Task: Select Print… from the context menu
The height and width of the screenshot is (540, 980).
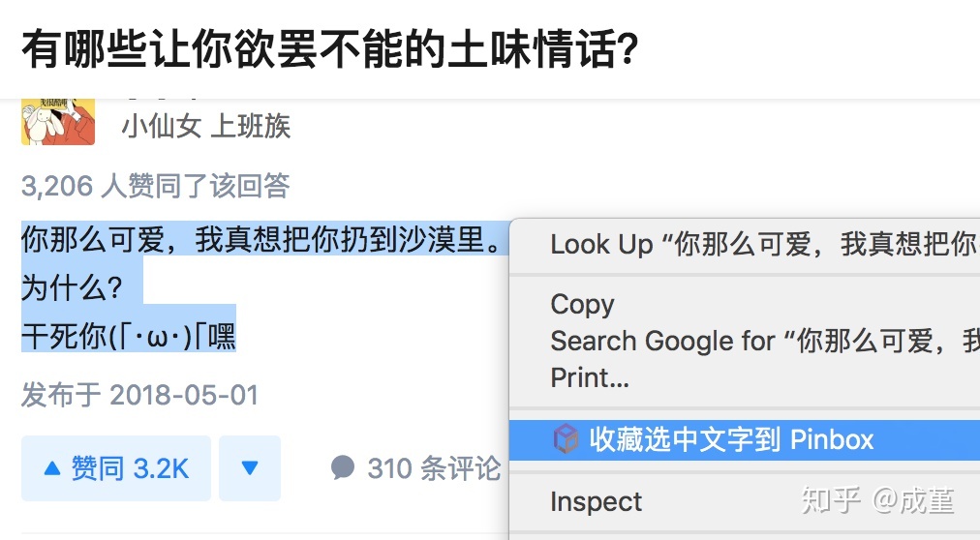Action: [590, 377]
